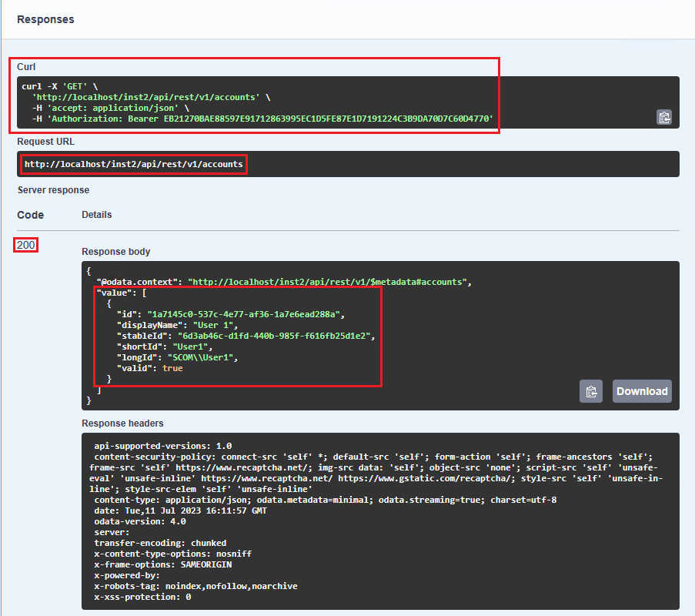This screenshot has height=616, width=695.
Task: Click the valid true value
Action: tap(172, 368)
